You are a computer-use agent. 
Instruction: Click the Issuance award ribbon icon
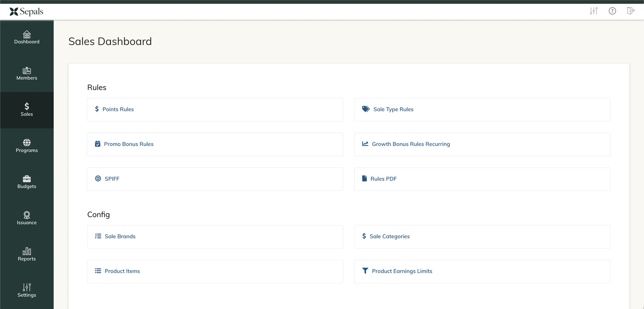27,215
